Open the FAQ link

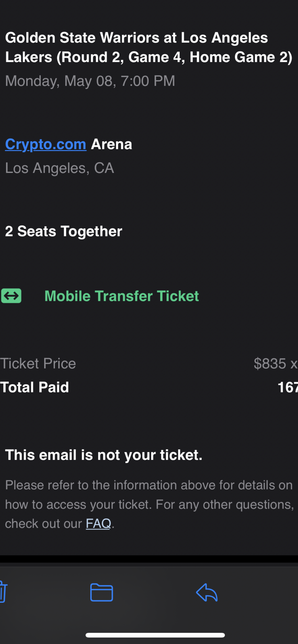(x=98, y=523)
